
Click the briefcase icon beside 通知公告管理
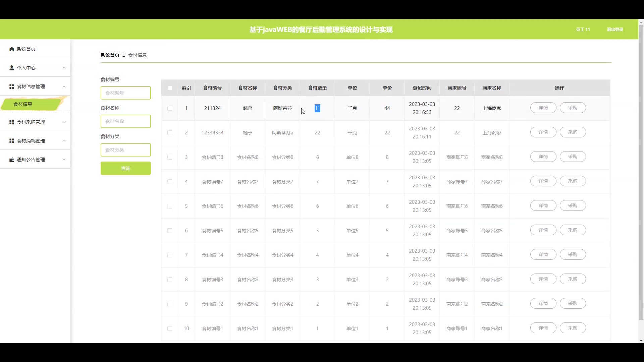12,160
